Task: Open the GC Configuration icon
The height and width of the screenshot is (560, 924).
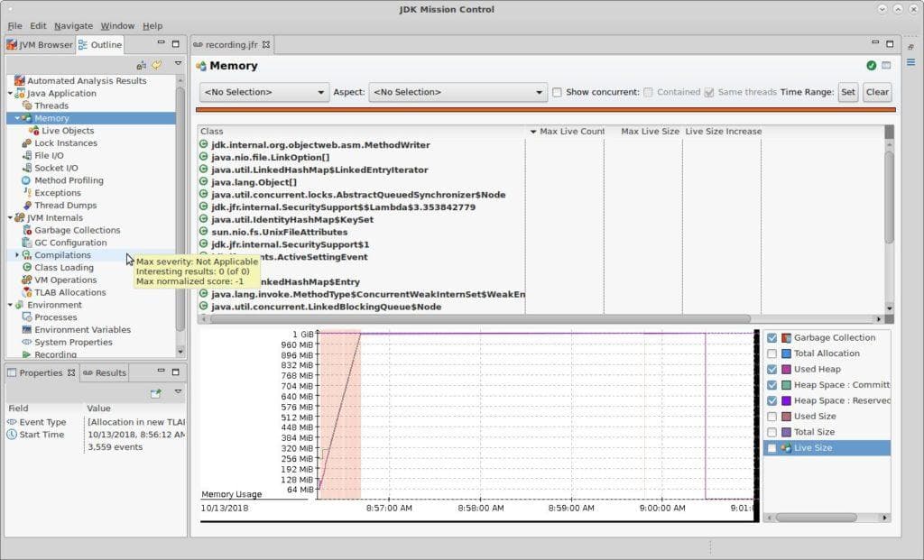Action: [x=26, y=242]
